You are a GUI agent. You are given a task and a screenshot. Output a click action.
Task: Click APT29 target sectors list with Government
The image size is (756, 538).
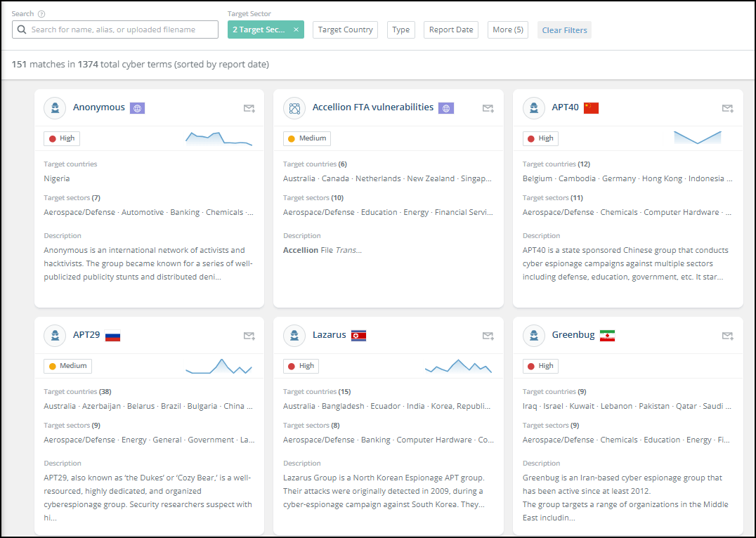coord(150,440)
